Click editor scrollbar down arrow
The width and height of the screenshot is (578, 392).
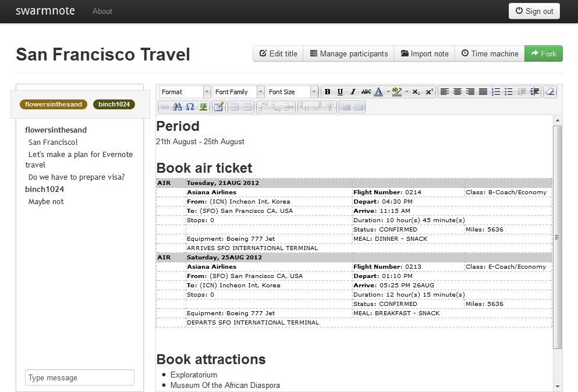(x=558, y=386)
